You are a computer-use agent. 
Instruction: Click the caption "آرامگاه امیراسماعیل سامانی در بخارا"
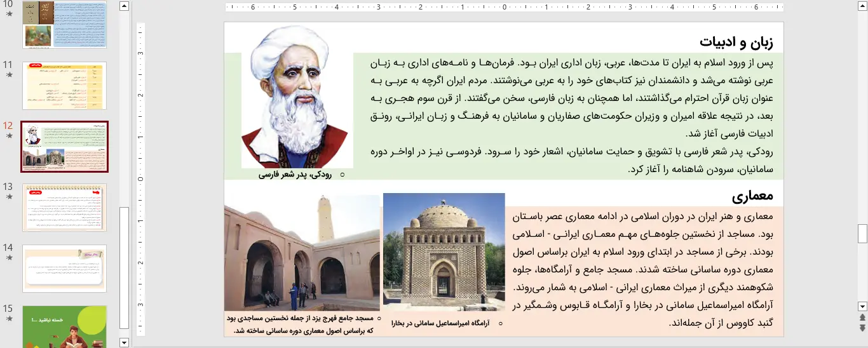439,323
